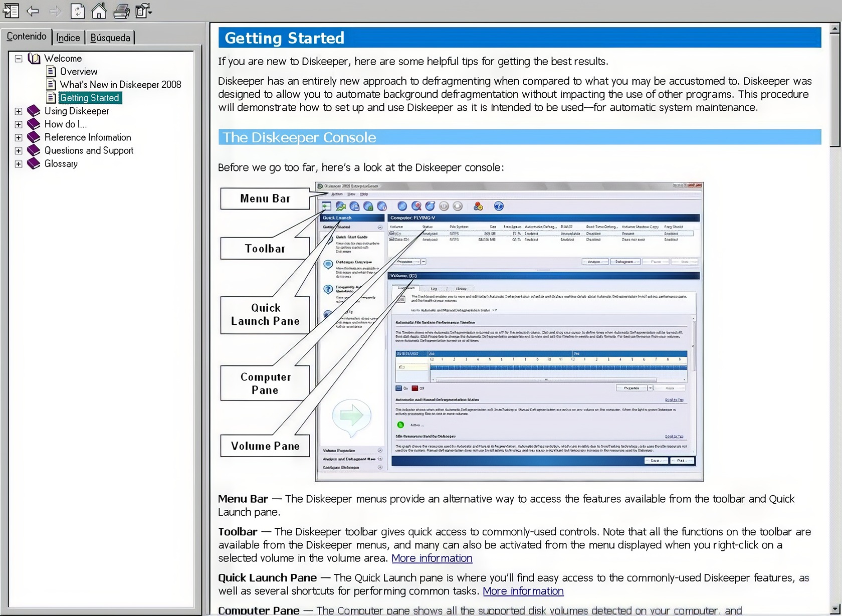Expand the Questions and Support node

tap(19, 151)
